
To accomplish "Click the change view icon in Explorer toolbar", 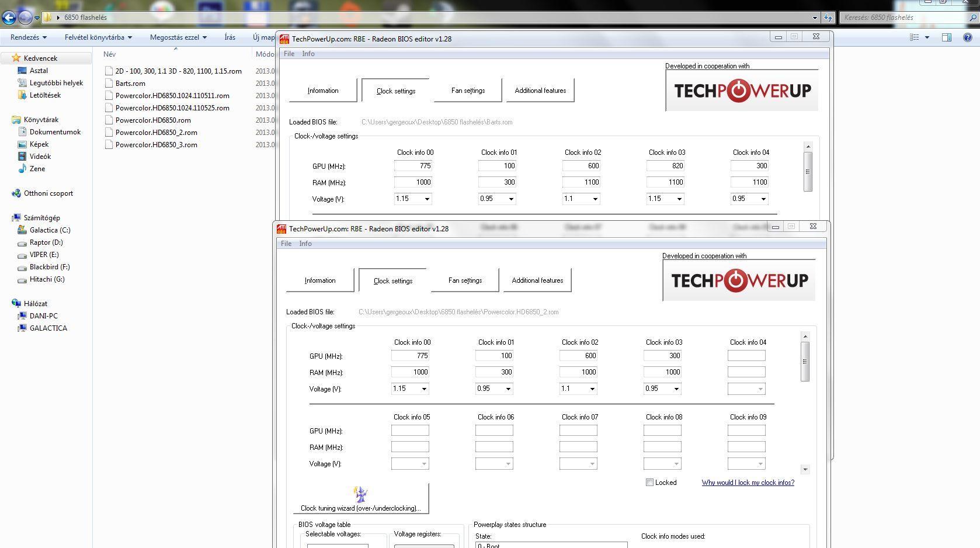I will coord(915,37).
